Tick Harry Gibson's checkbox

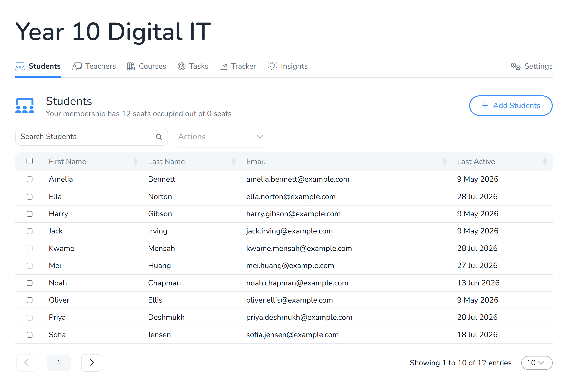(30, 214)
